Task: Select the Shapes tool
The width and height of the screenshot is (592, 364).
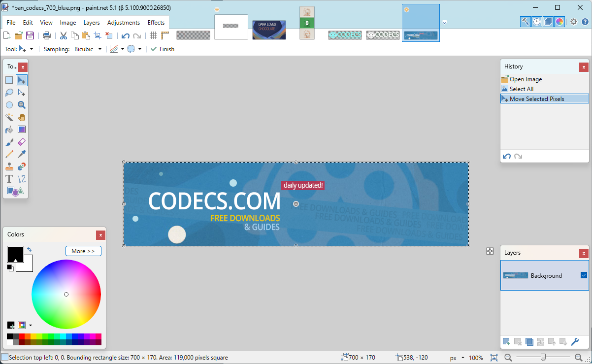Action: 15,191
